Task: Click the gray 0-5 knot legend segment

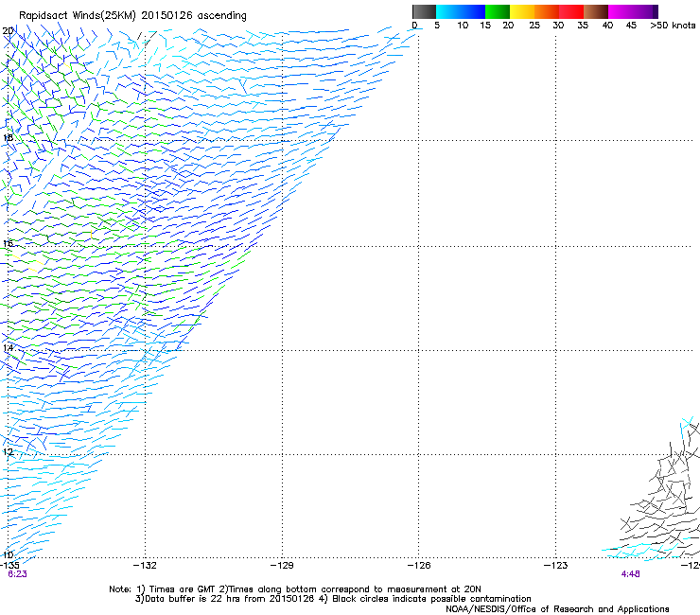Action: pos(424,11)
